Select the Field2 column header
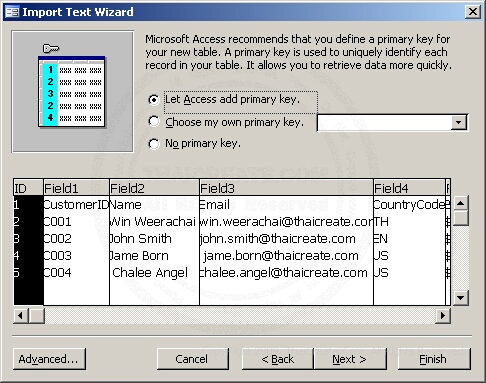Screen dimensions: 486x383 pyautogui.click(x=154, y=188)
